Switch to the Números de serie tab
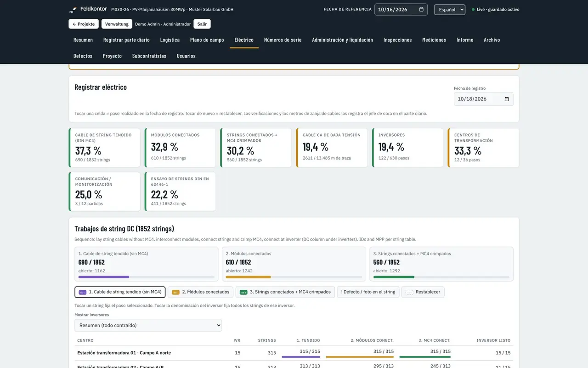This screenshot has height=368, width=588. click(283, 40)
